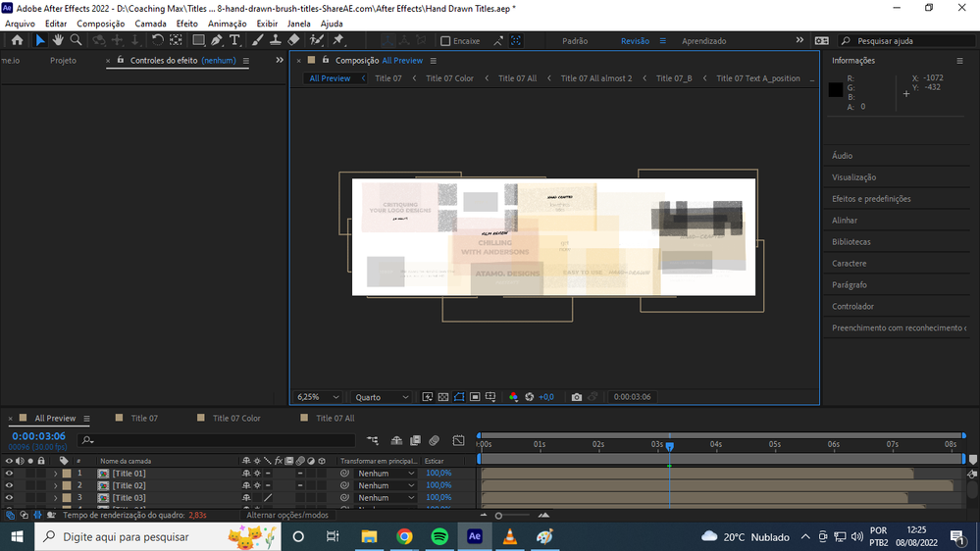Select the Pen tool
Image resolution: width=980 pixels, height=551 pixels.
[216, 40]
